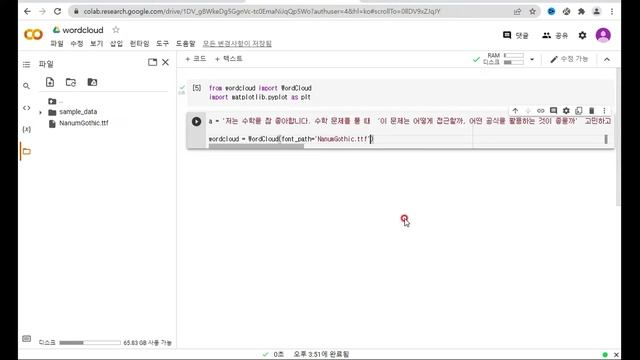Open the account avatar menu
This screenshot has height=360, width=640.
[x=603, y=35]
